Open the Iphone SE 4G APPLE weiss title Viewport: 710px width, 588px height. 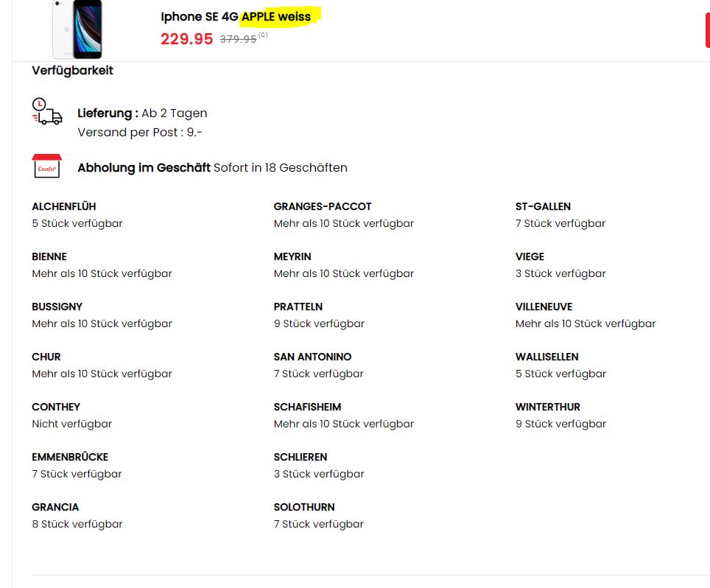pyautogui.click(x=236, y=16)
